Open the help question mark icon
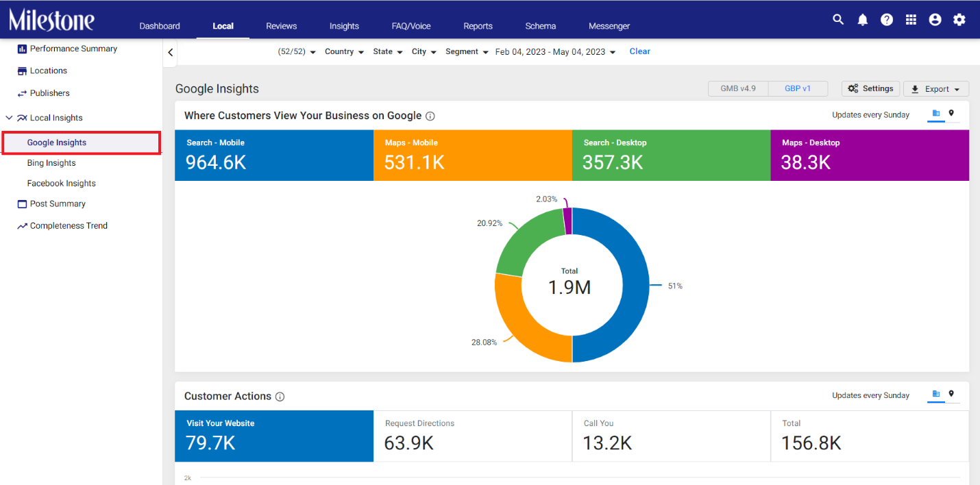Image resolution: width=980 pixels, height=485 pixels. click(887, 20)
